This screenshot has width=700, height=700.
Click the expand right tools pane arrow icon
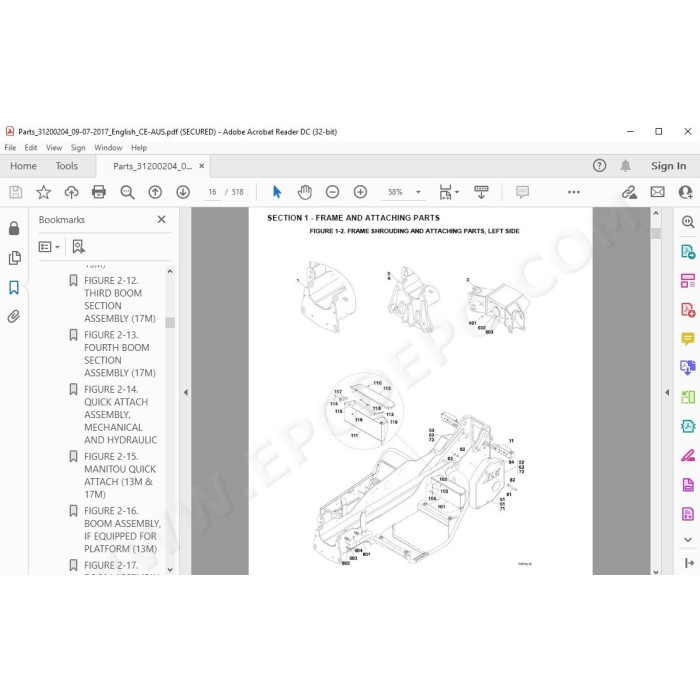[688, 563]
